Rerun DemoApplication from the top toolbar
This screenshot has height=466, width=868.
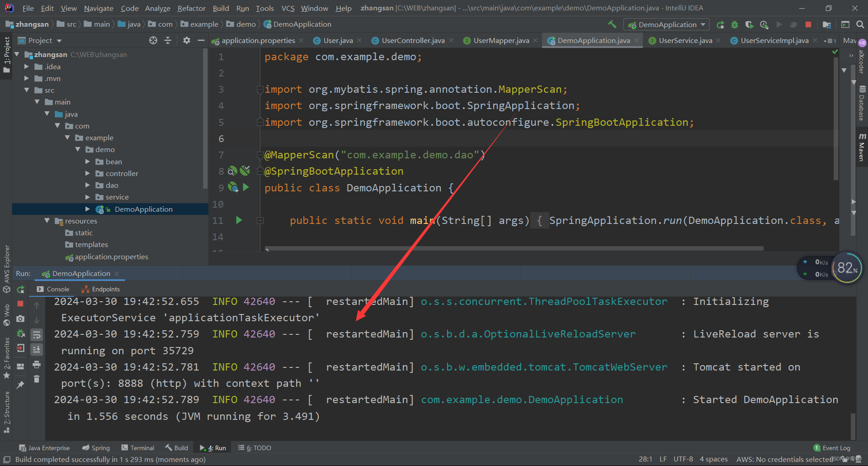click(x=721, y=24)
